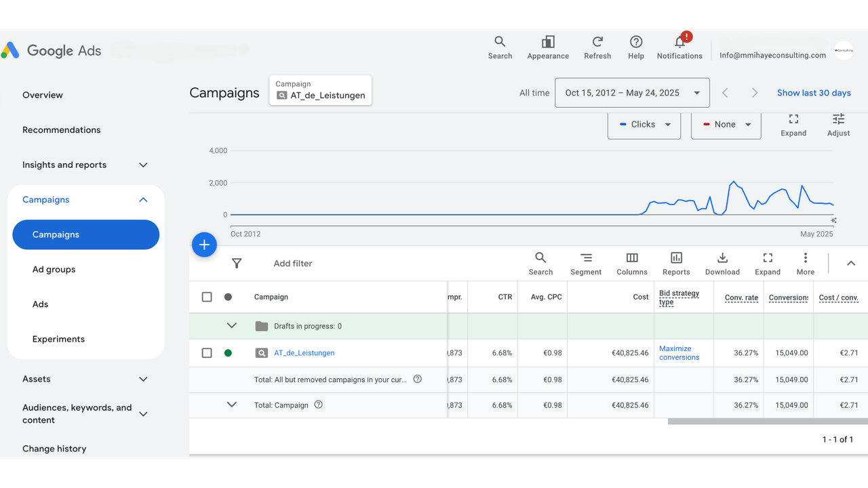
Task: Select Campaigns highlighted sidebar item
Action: point(86,235)
